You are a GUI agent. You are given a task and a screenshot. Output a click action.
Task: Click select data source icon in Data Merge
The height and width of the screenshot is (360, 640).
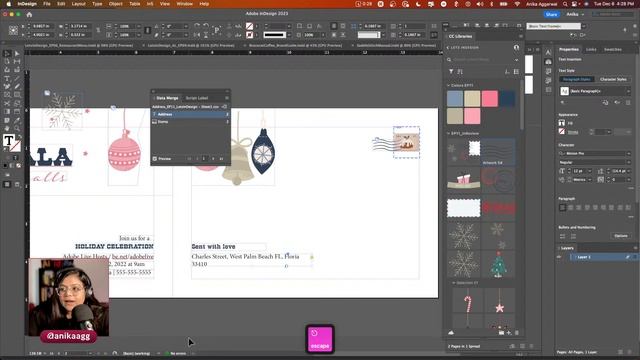[224, 107]
